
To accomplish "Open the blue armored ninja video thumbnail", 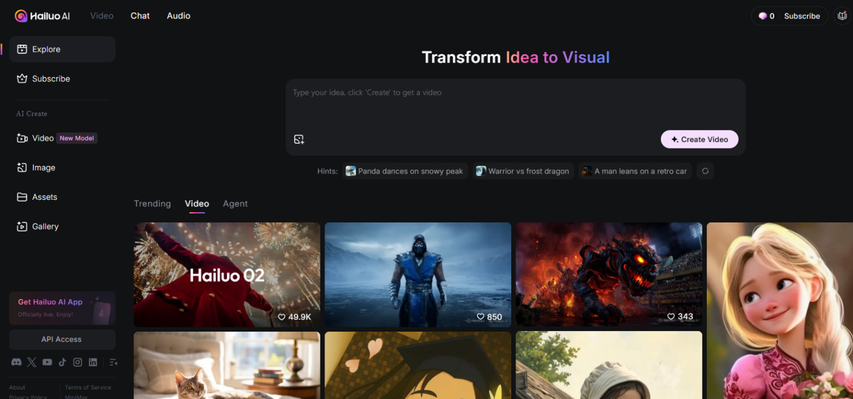I will (418, 274).
